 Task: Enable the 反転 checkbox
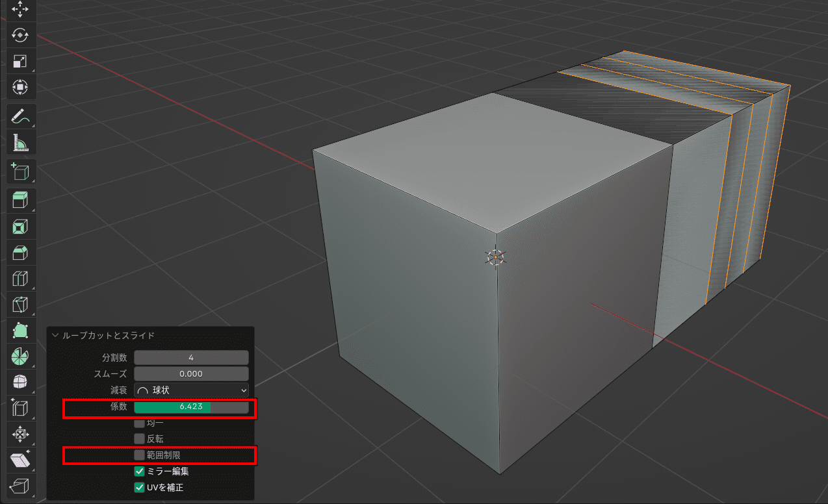139,438
